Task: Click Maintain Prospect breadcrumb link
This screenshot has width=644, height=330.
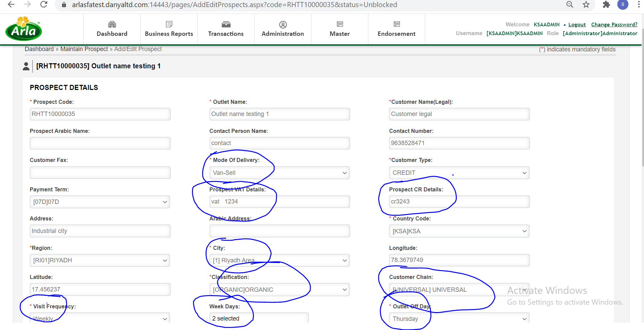Action: point(84,49)
